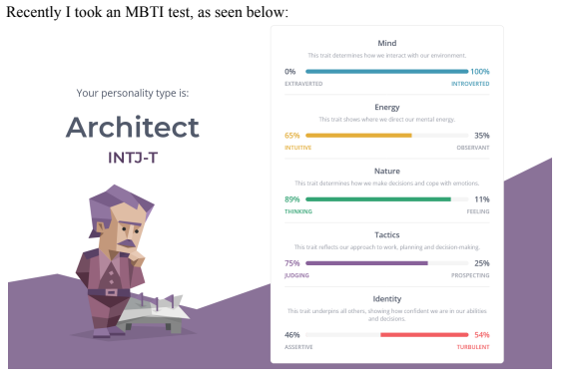Viewport: 588px width, 385px height.
Task: Click the purple Tactics judging bar
Action: click(x=366, y=263)
